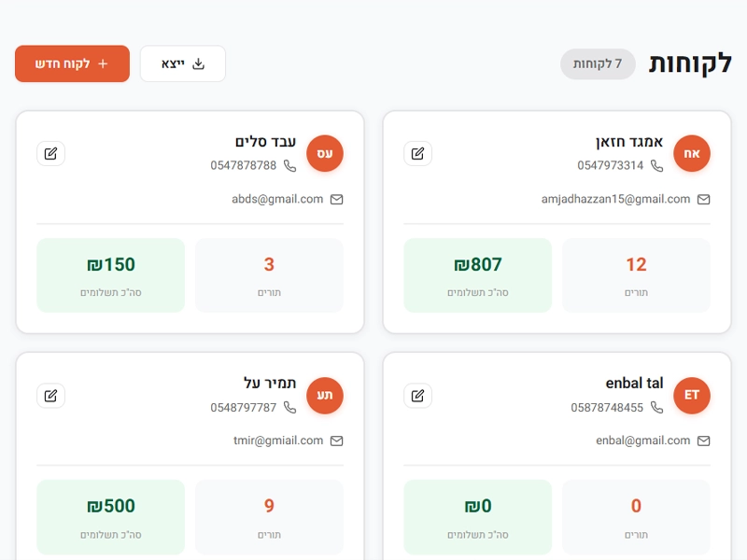Click the ET avatar for enbal tal
This screenshot has height=560, width=747.
[692, 395]
